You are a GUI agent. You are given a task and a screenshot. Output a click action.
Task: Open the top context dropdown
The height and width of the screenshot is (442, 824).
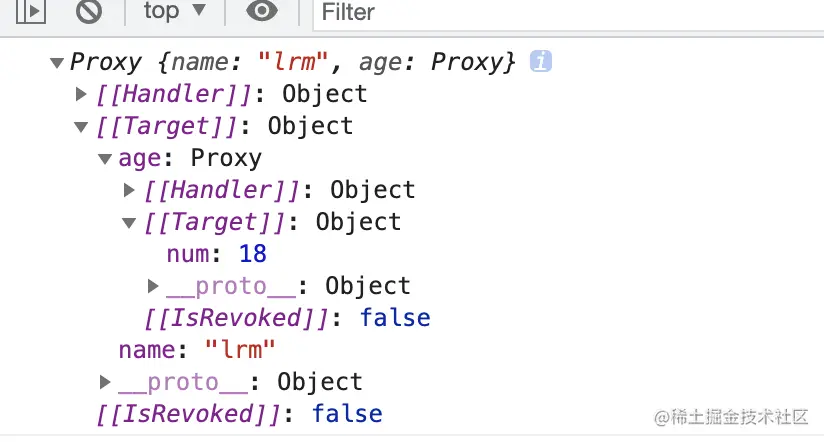[174, 12]
